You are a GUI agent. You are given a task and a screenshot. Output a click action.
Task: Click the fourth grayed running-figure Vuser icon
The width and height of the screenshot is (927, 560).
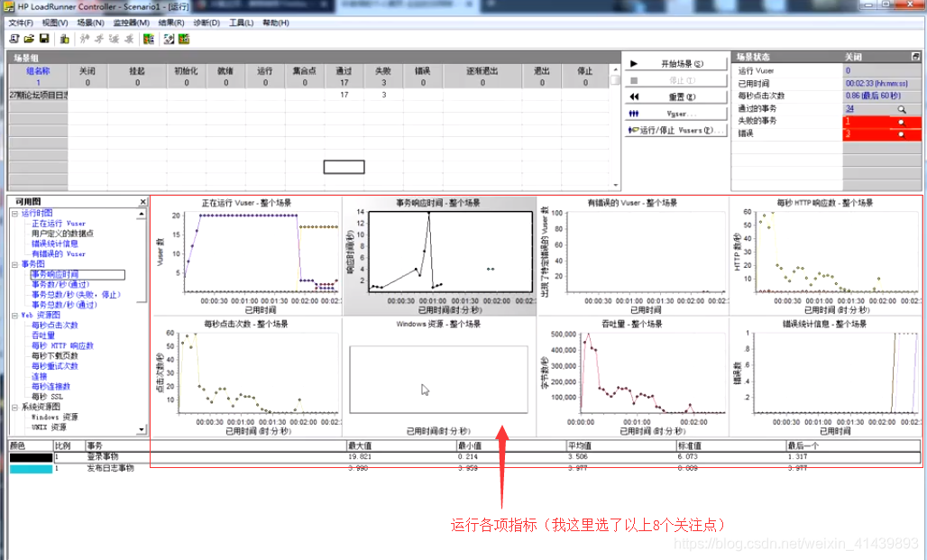[129, 39]
